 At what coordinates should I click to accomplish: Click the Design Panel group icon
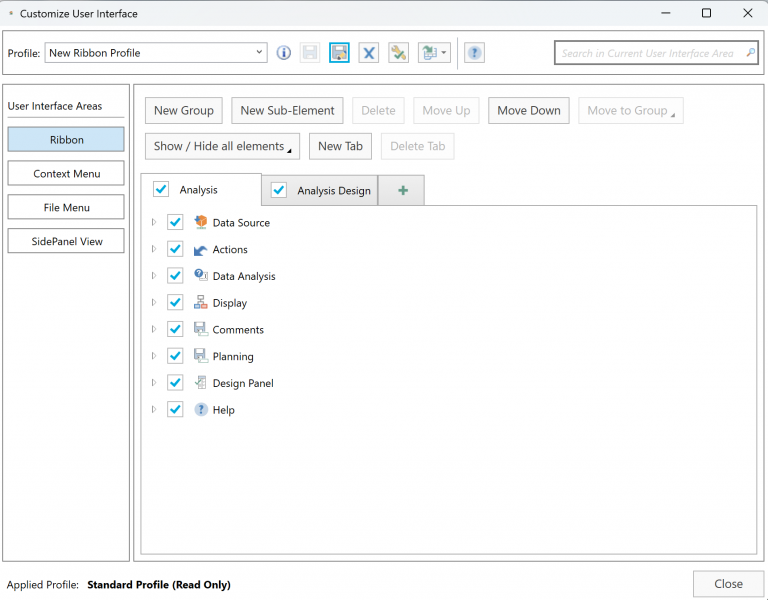[201, 383]
